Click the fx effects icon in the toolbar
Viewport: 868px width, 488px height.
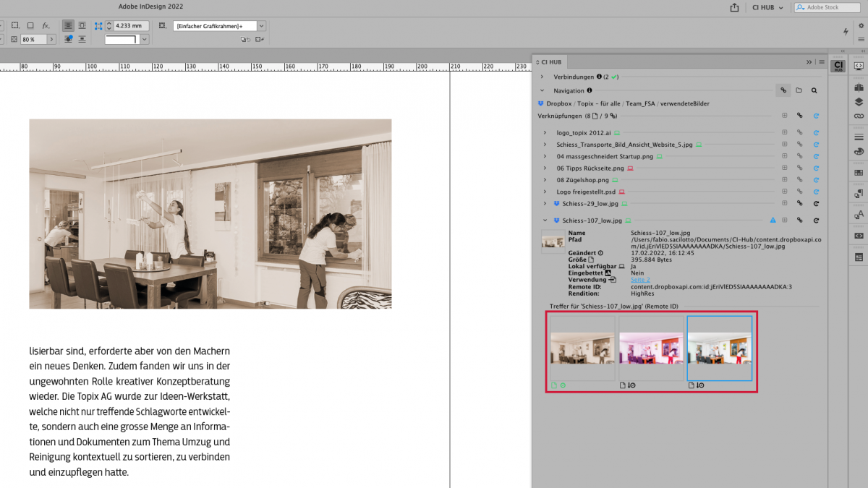tap(45, 25)
